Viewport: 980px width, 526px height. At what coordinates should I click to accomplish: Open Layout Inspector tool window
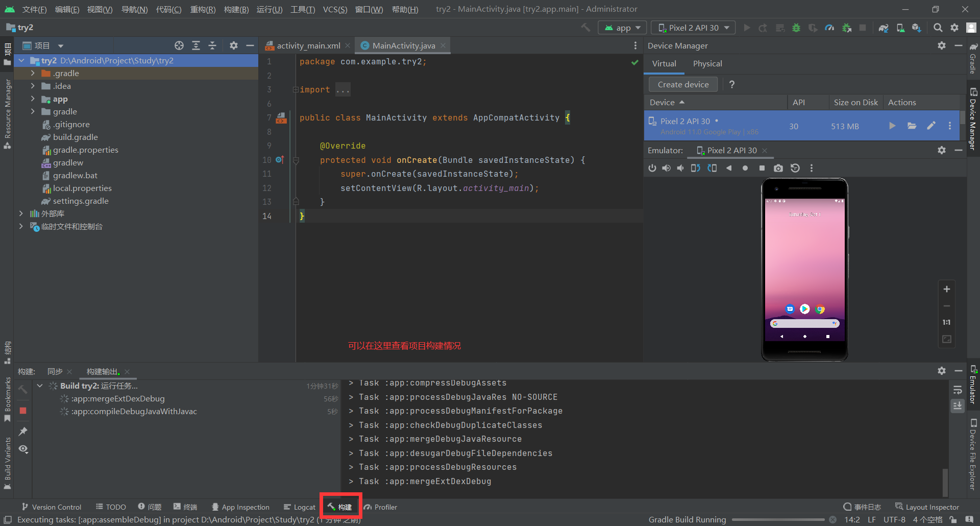(927, 507)
